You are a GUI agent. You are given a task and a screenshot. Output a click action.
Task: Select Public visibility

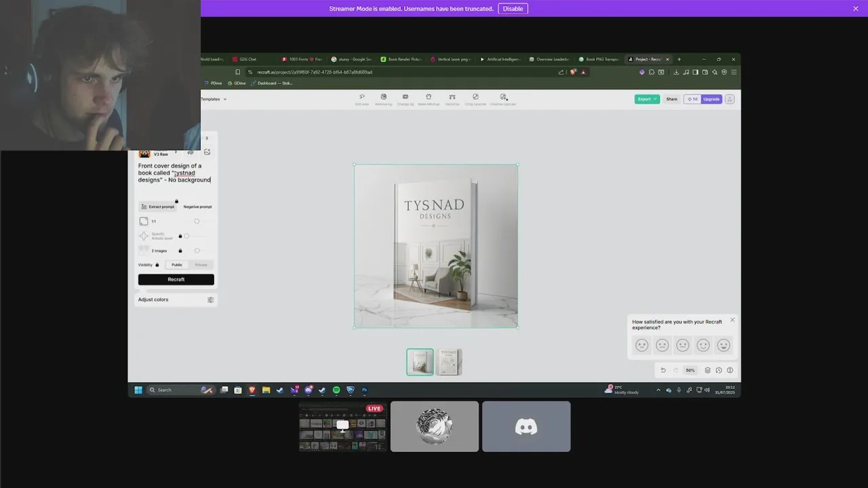pyautogui.click(x=177, y=264)
